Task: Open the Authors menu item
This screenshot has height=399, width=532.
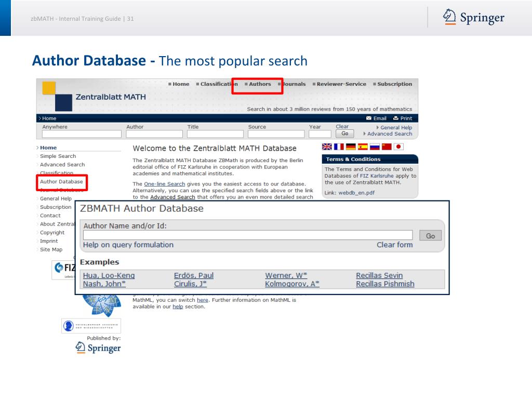Action: (x=260, y=84)
